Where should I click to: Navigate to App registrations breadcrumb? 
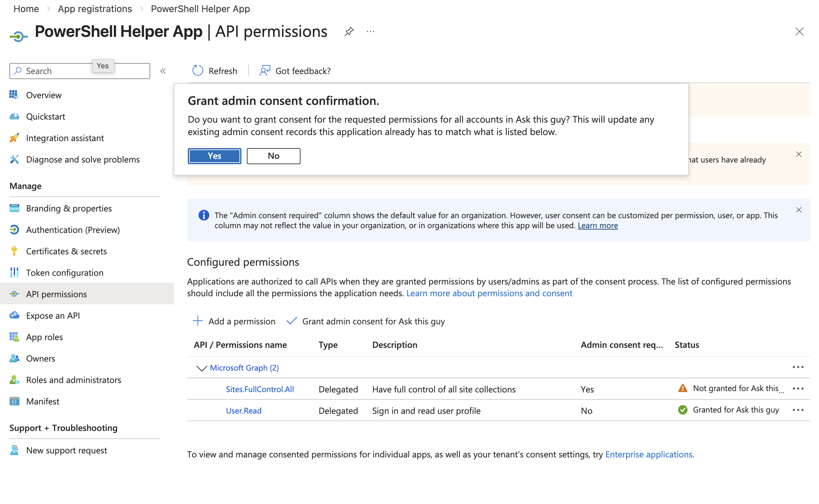95,9
